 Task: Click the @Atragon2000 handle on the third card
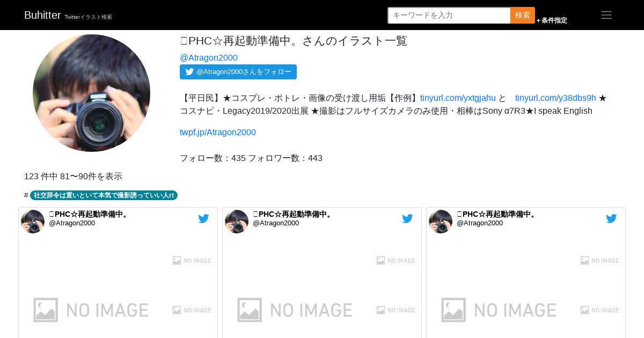[480, 223]
